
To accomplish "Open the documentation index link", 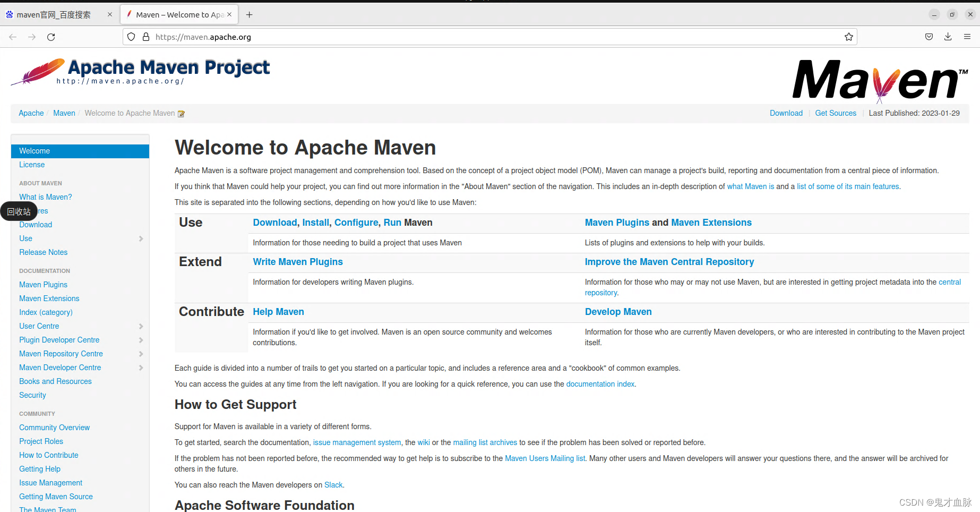I will click(600, 384).
